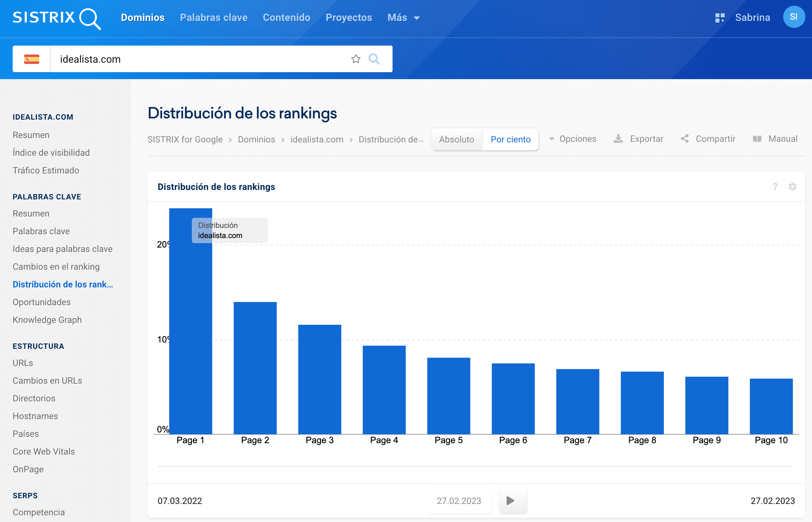812x522 pixels.
Task: Open the Proyectos menu item
Action: point(349,18)
